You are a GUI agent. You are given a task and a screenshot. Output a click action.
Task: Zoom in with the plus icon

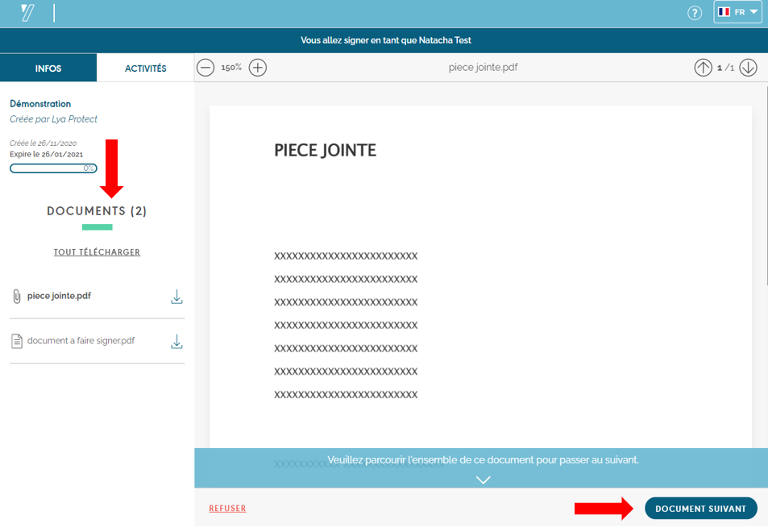(257, 68)
